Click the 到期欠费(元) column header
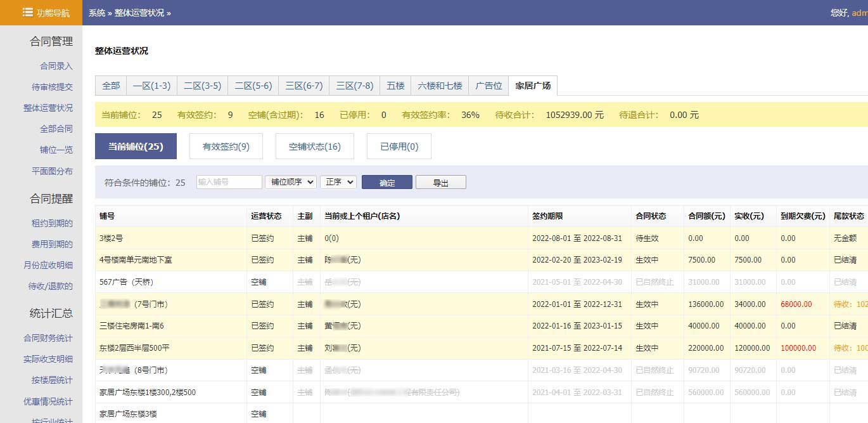This screenshot has width=868, height=423. [x=803, y=216]
